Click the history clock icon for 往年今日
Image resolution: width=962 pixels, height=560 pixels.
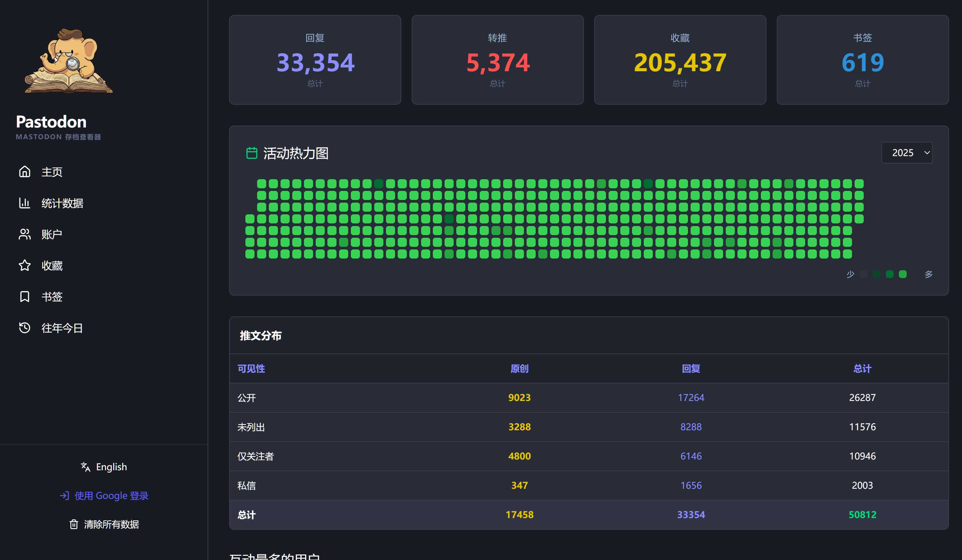click(24, 328)
